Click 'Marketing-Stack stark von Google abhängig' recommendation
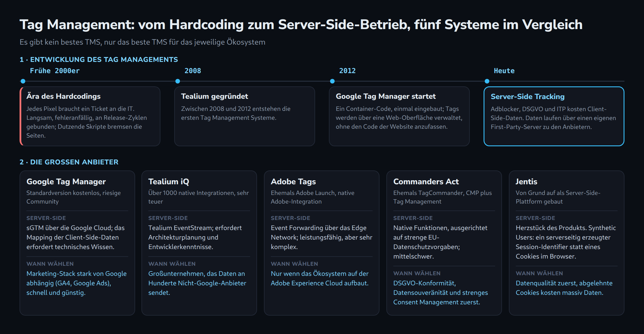The height and width of the screenshot is (334, 644). pos(76,283)
